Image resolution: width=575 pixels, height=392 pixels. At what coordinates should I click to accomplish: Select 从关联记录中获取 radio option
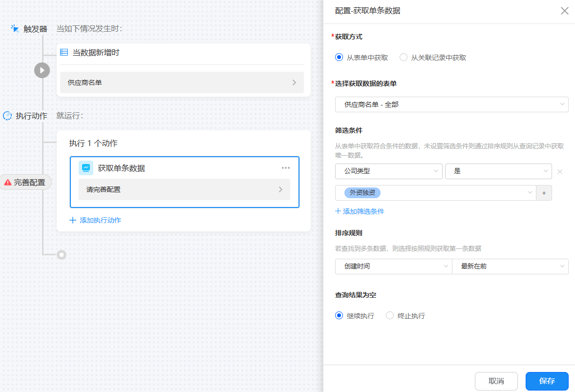coord(404,57)
